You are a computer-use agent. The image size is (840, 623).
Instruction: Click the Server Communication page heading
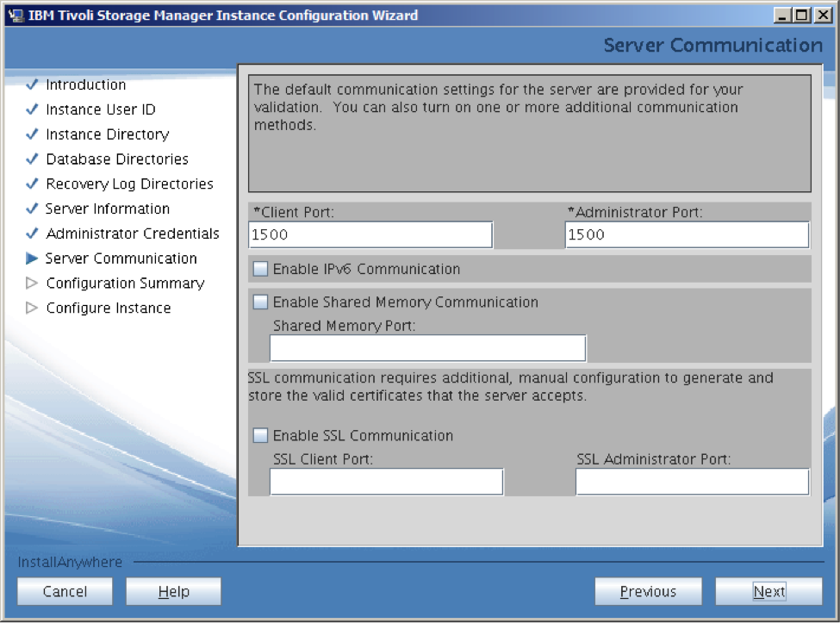pos(713,45)
